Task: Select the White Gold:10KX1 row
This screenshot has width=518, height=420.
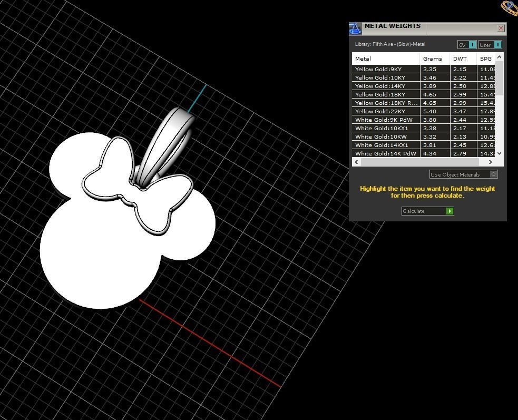Action: pyautogui.click(x=423, y=128)
